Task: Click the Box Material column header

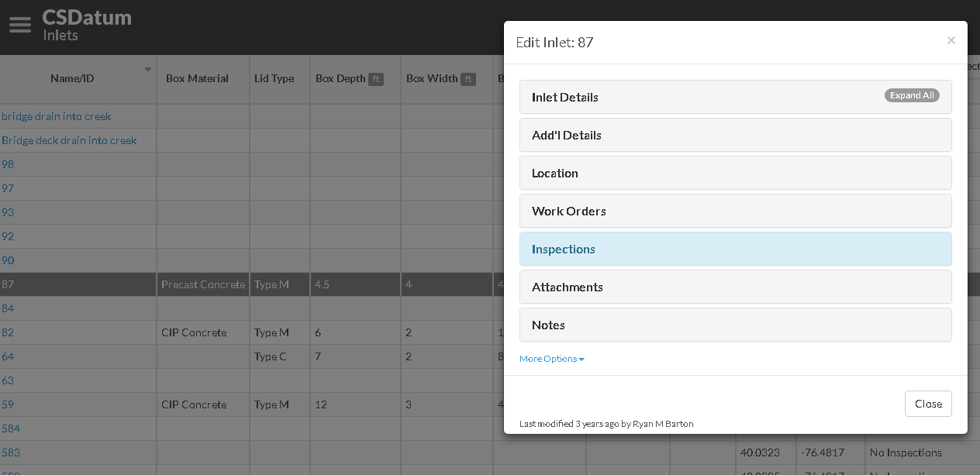Action: tap(197, 78)
